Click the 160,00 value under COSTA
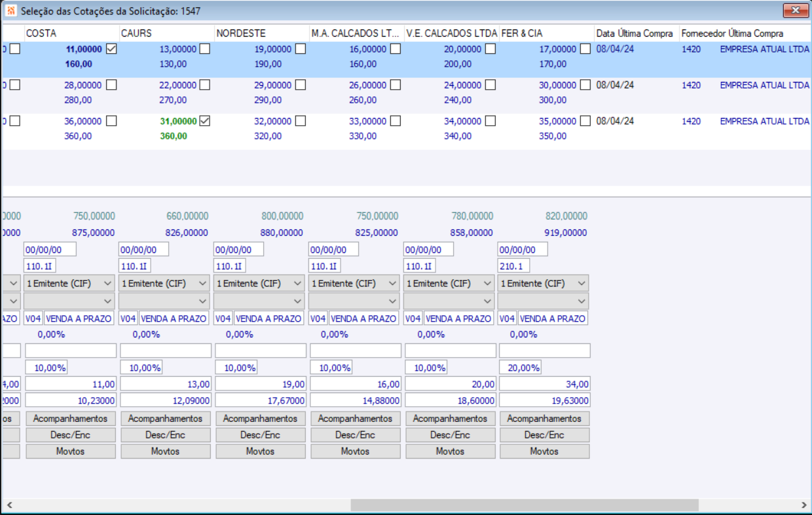Viewport: 812px width, 515px height. click(79, 64)
